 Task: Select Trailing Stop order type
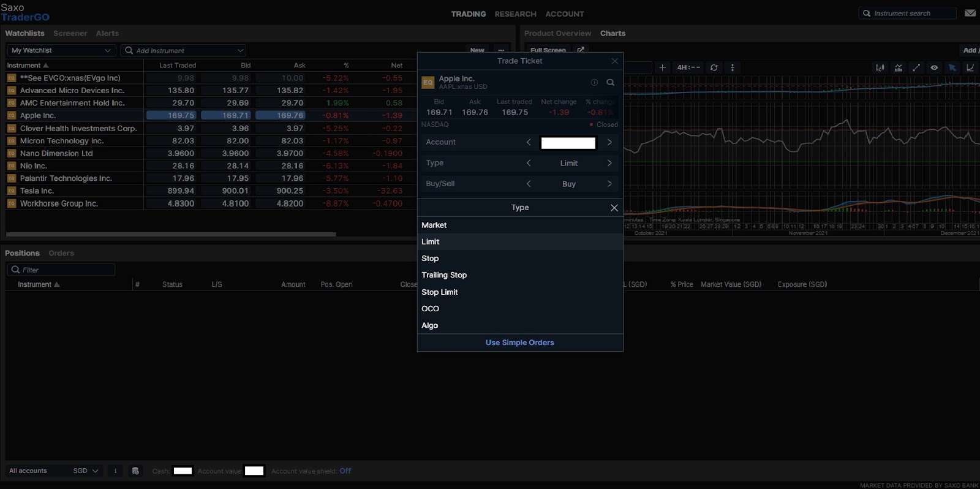520,275
